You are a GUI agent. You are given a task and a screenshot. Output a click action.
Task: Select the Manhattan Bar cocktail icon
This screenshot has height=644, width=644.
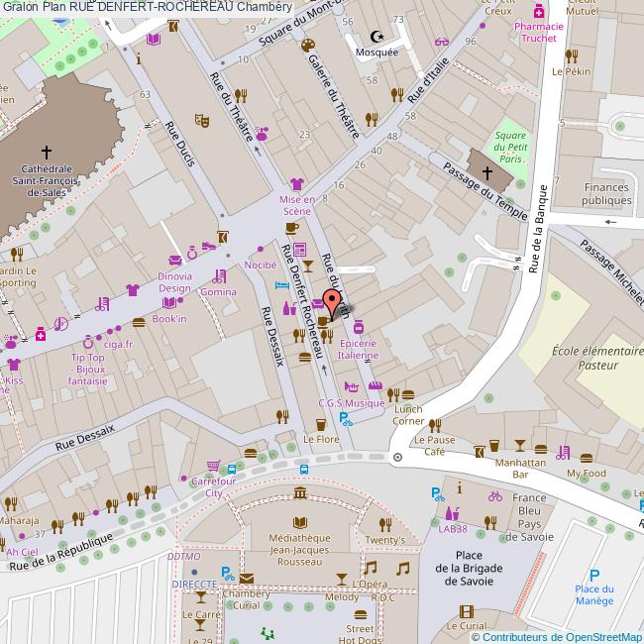click(521, 447)
